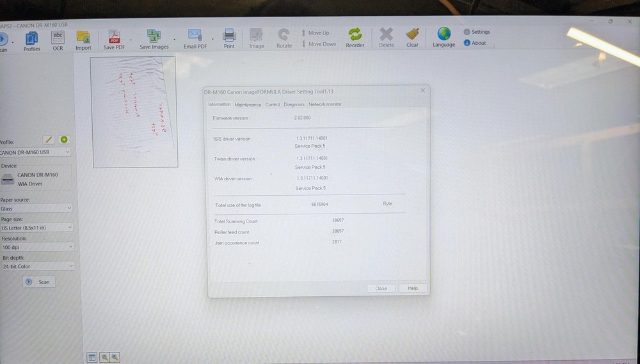Select the scanned page thumbnail
Viewport: 640px width, 364px height.
[x=135, y=112]
